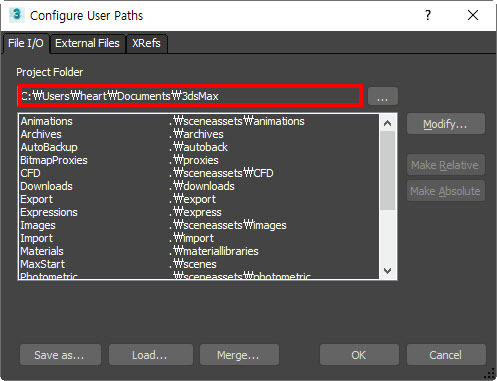Dismiss dialog with Cancel button

[x=446, y=355]
